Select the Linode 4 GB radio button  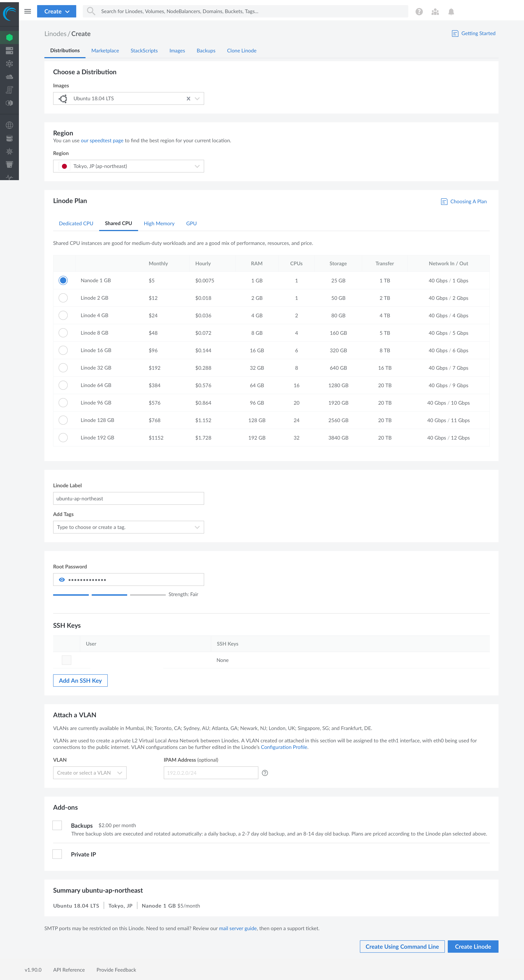click(x=63, y=316)
